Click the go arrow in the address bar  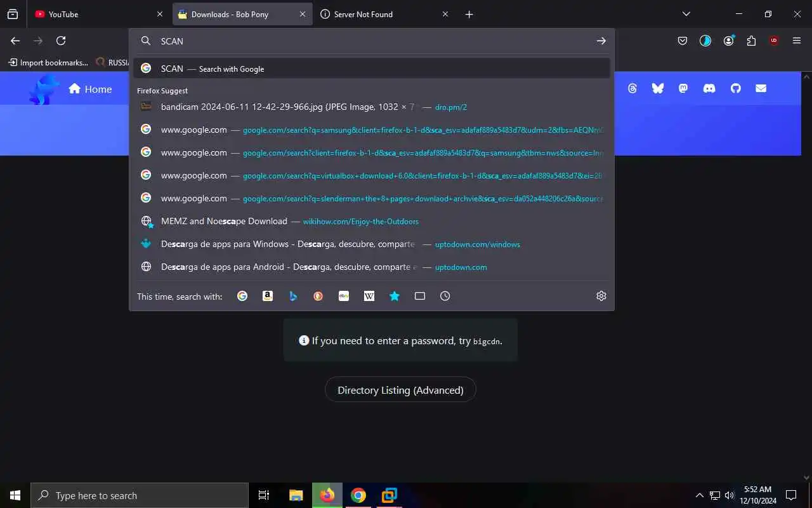click(x=601, y=41)
